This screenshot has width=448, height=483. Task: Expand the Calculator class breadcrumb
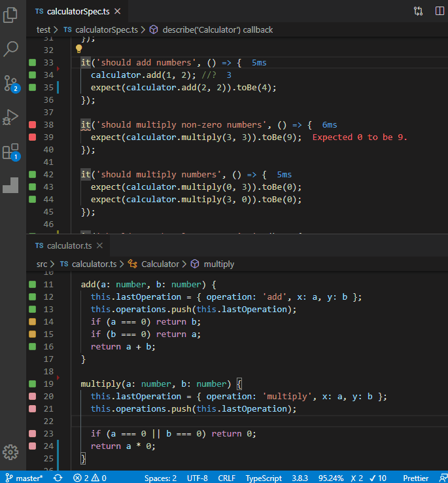pos(160,264)
